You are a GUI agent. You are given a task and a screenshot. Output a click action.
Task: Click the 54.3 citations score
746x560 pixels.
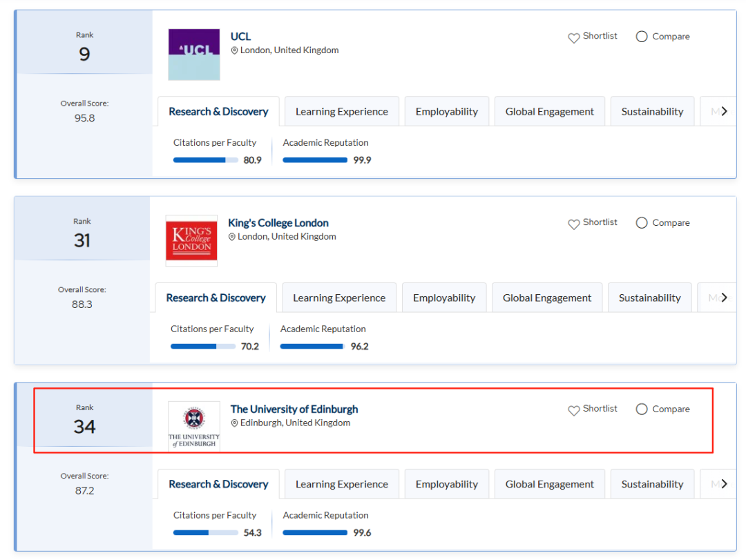pos(253,533)
